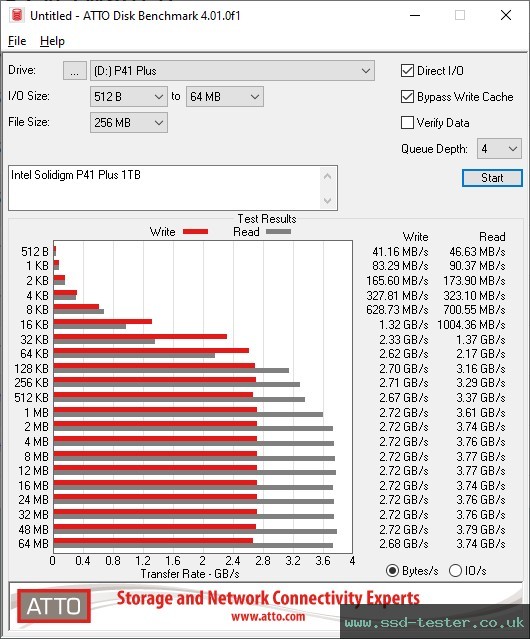This screenshot has height=639, width=530.
Task: Click the write value 2.33 GB/s
Action: click(x=404, y=339)
